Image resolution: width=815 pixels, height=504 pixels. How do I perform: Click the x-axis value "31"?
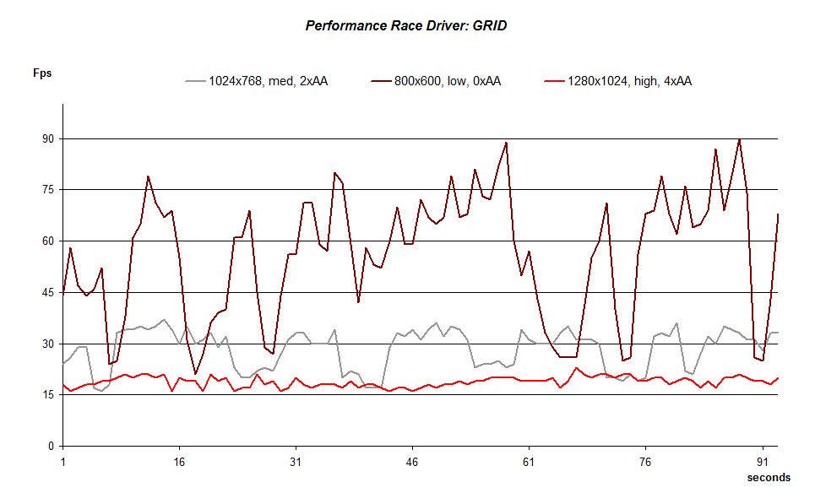296,463
